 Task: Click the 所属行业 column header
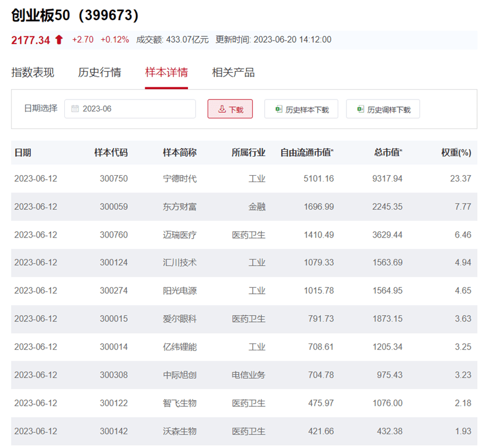click(248, 153)
